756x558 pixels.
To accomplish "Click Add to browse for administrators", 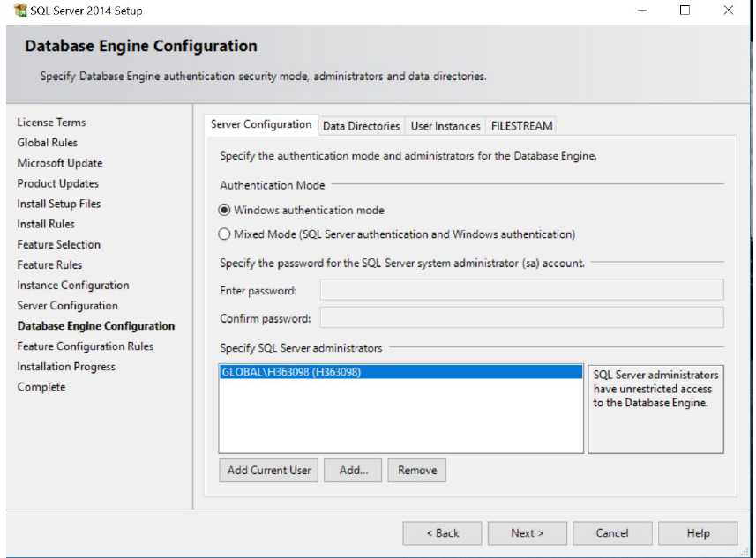I will (x=351, y=470).
